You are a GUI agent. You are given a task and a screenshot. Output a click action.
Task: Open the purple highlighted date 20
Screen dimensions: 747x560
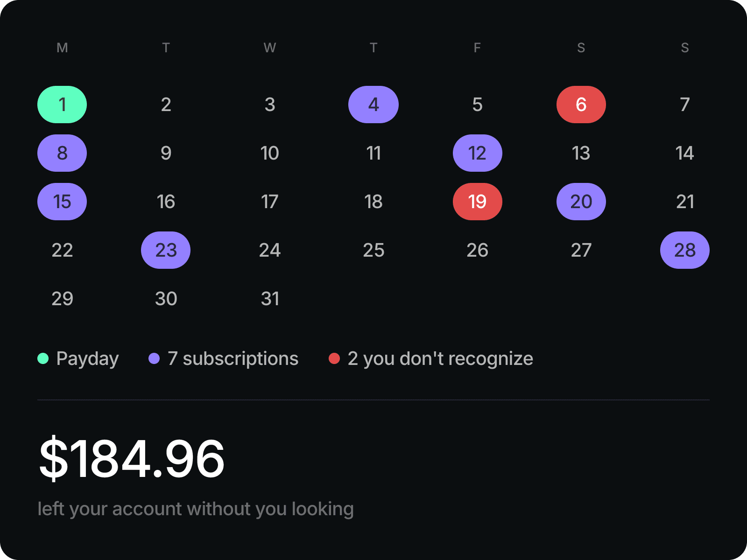pyautogui.click(x=581, y=202)
